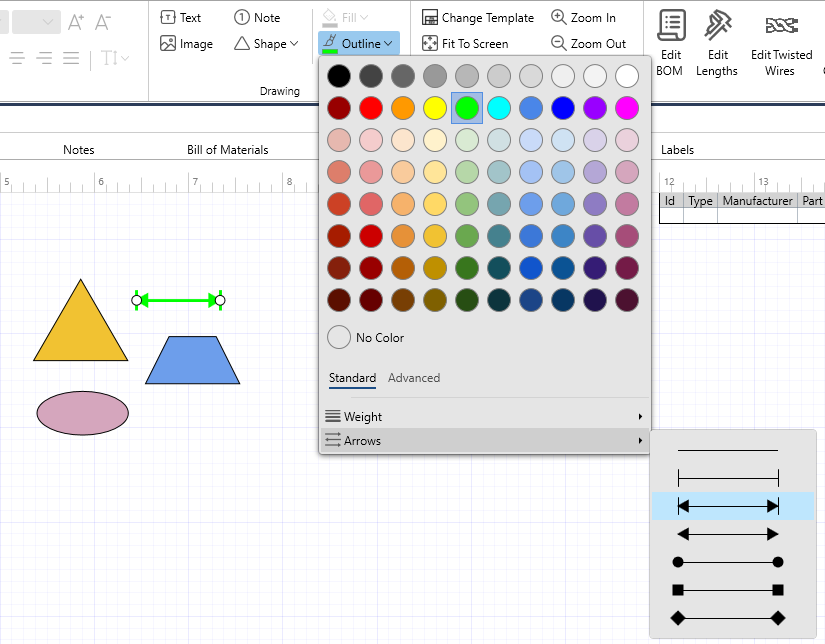
Task: Select the Text drawing tool
Action: tap(180, 17)
